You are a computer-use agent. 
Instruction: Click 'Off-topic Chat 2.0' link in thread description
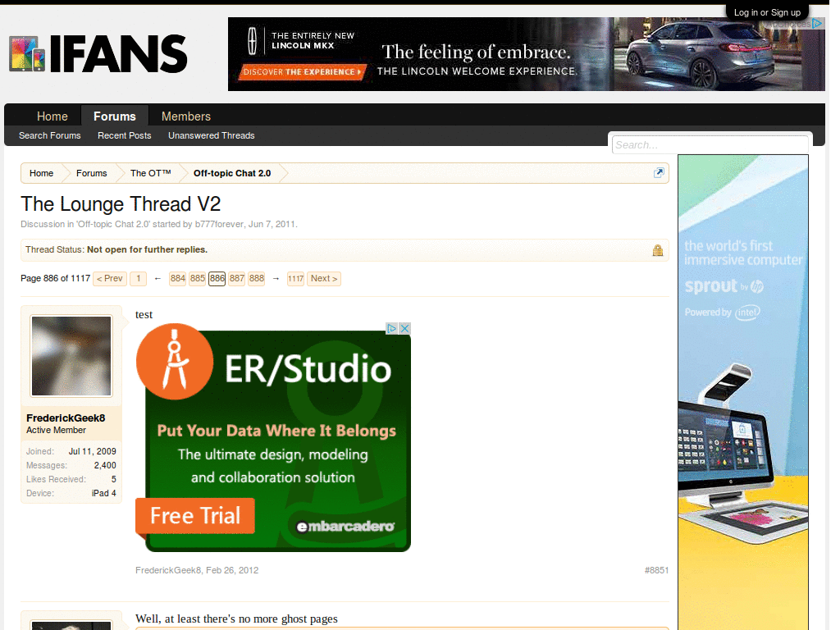pos(113,224)
